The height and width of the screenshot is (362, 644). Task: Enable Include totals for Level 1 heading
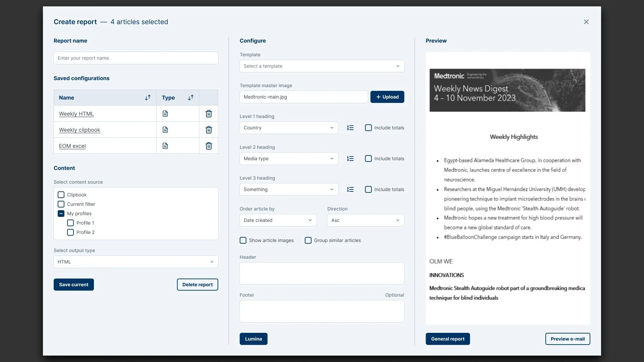(x=368, y=128)
